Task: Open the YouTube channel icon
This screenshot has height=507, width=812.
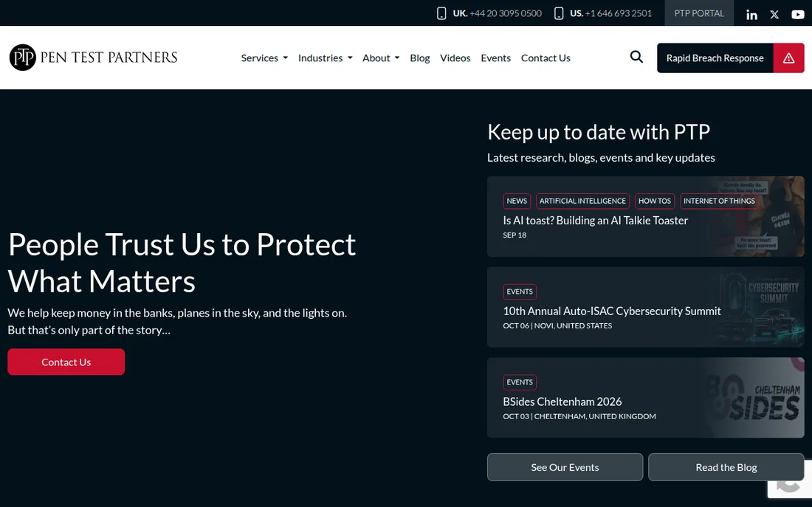Action: (797, 15)
